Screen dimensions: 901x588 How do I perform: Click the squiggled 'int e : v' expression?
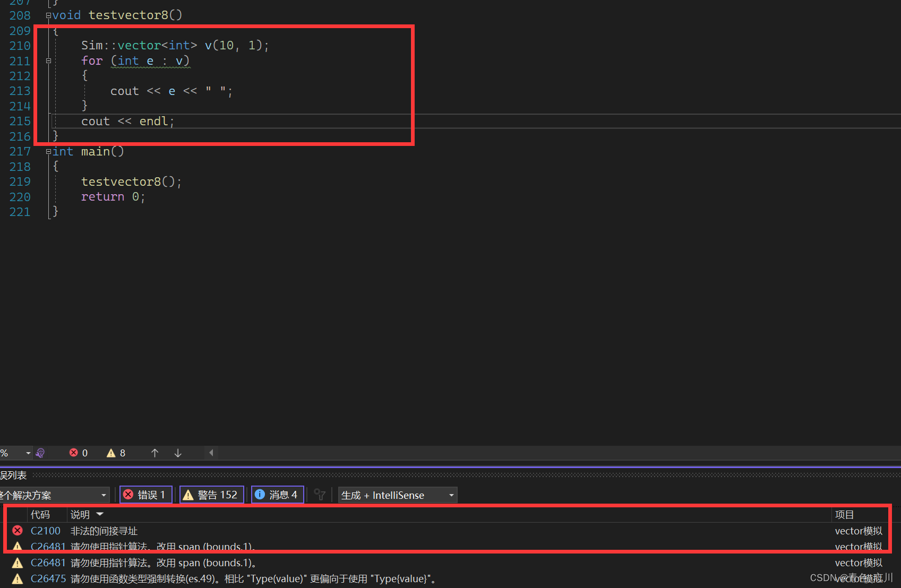tap(150, 62)
